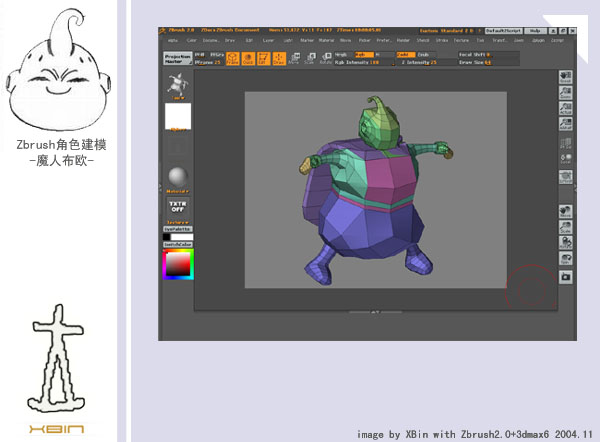Image resolution: width=600 pixels, height=442 pixels.
Task: Open the Render menu
Action: [403, 41]
